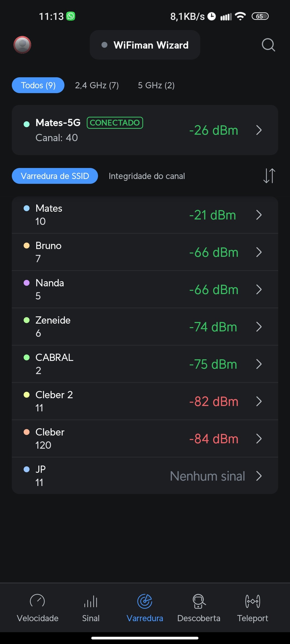Image resolution: width=290 pixels, height=644 pixels.
Task: Tap the purple dot beside Nanda
Action: pos(27,283)
